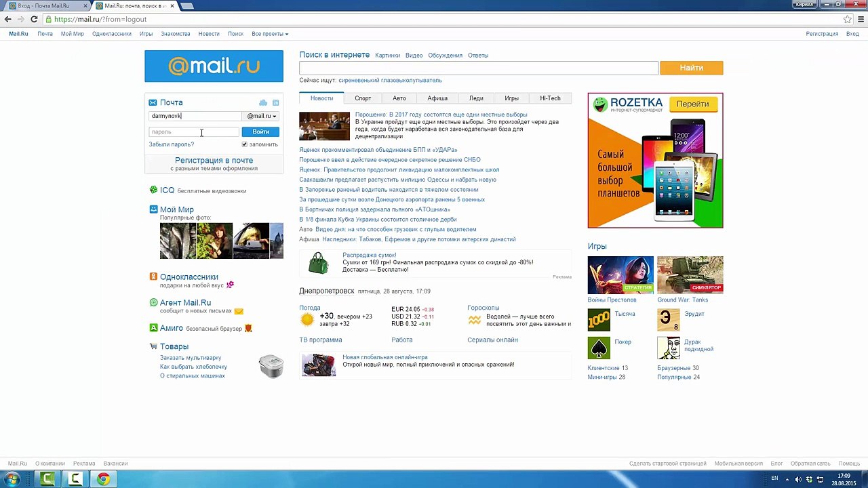
Task: Open the @mail.ru domain dropdown
Action: tap(262, 116)
